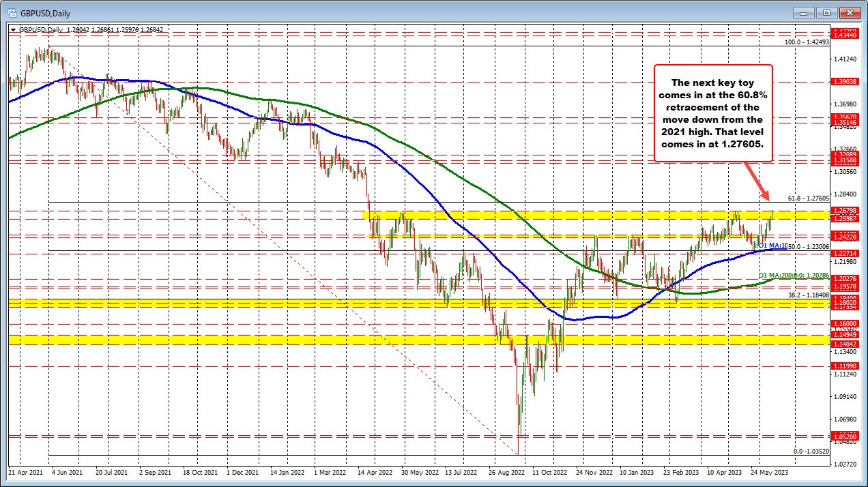
Task: Click the 1.02720 value on price axis
Action: click(844, 464)
